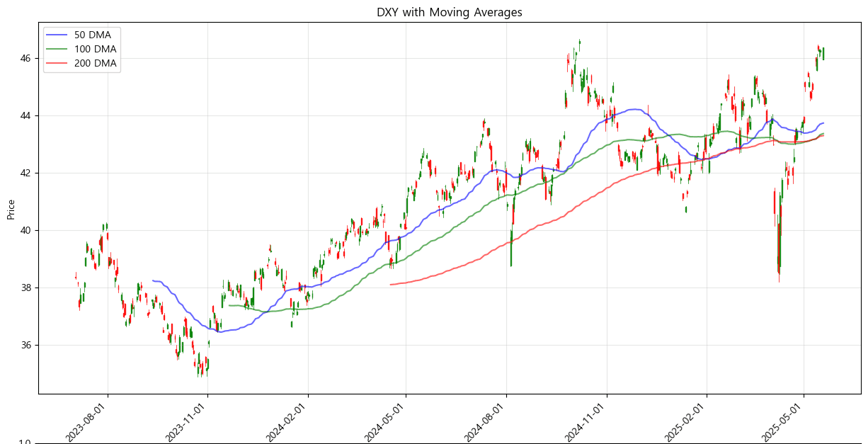The width and height of the screenshot is (868, 444).
Task: Click the 46 tick on the price axis
Action: pyautogui.click(x=26, y=58)
